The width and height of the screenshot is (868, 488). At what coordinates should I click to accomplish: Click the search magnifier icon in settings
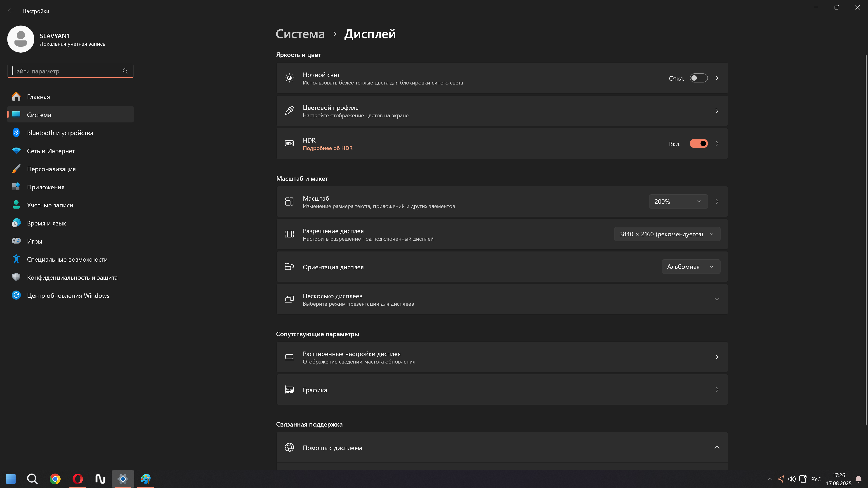click(125, 71)
